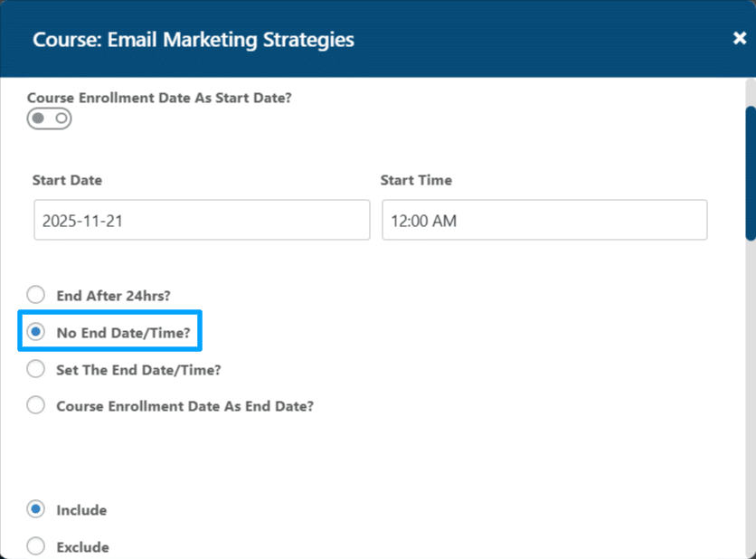Select the Include radio button circle

tap(35, 509)
